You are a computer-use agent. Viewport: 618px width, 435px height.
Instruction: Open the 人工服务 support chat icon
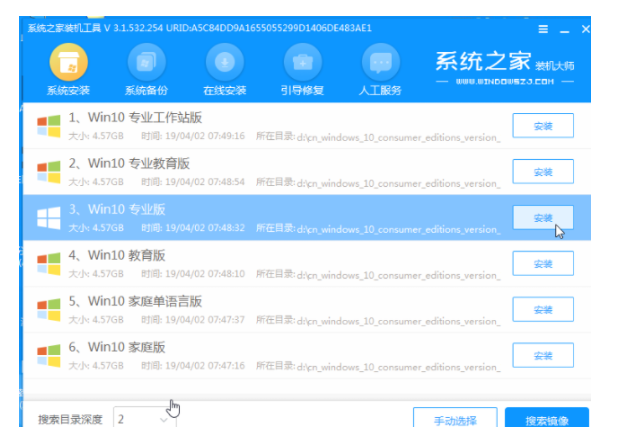click(381, 63)
